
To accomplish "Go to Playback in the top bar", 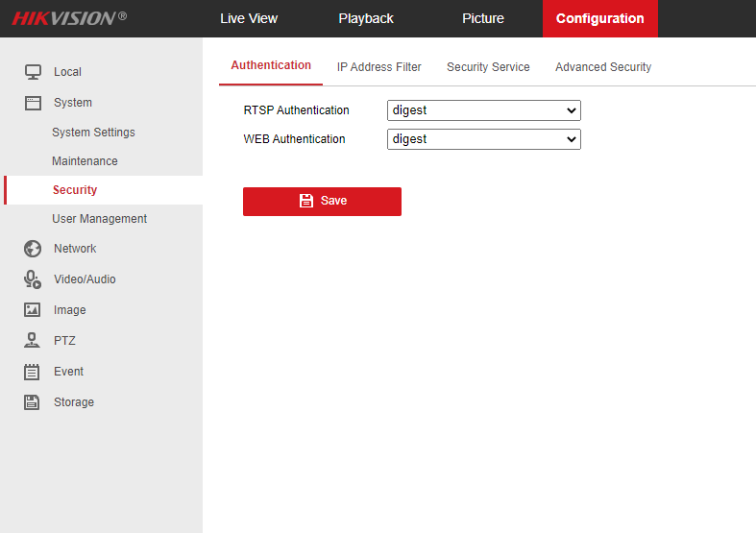I will pyautogui.click(x=366, y=18).
